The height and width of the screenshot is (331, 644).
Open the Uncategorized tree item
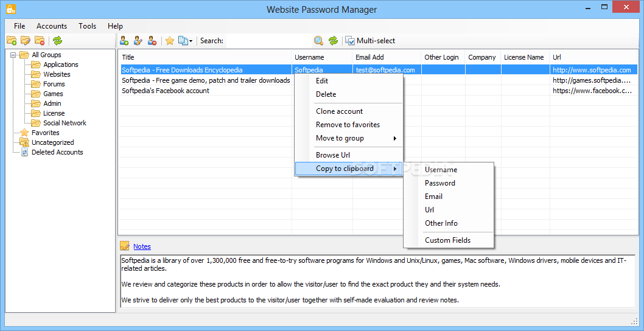coord(52,142)
